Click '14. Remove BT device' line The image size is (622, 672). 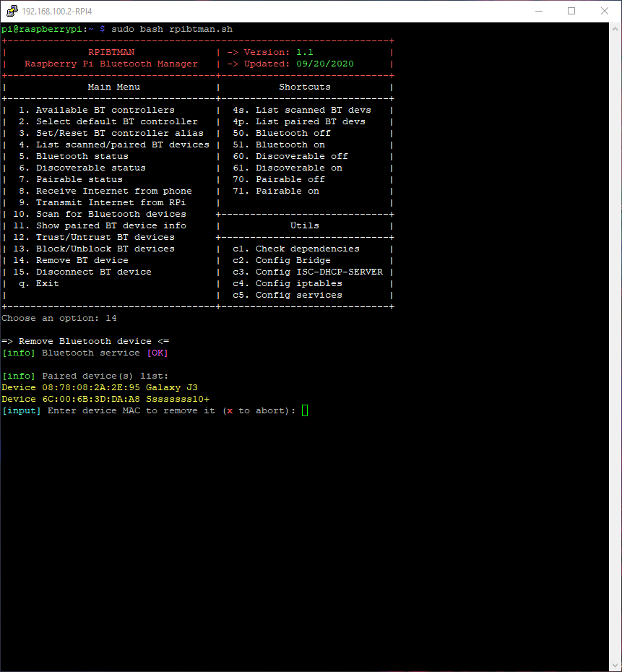(71, 261)
